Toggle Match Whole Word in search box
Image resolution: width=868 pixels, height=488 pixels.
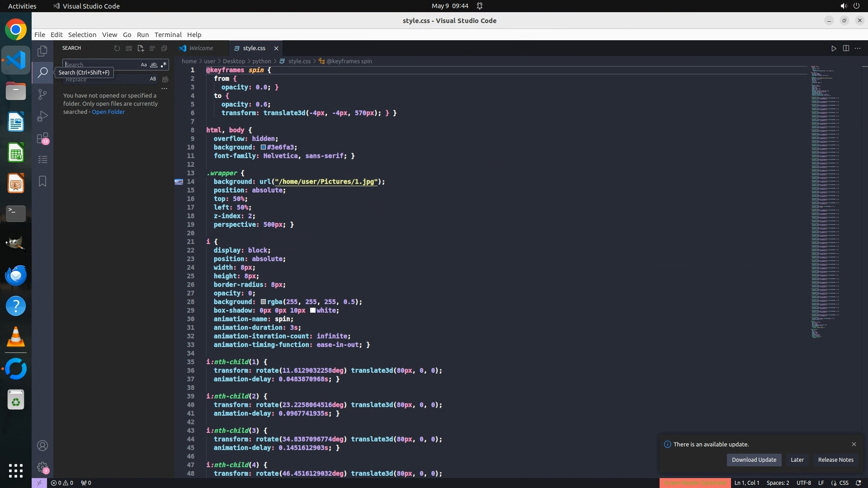pos(154,65)
